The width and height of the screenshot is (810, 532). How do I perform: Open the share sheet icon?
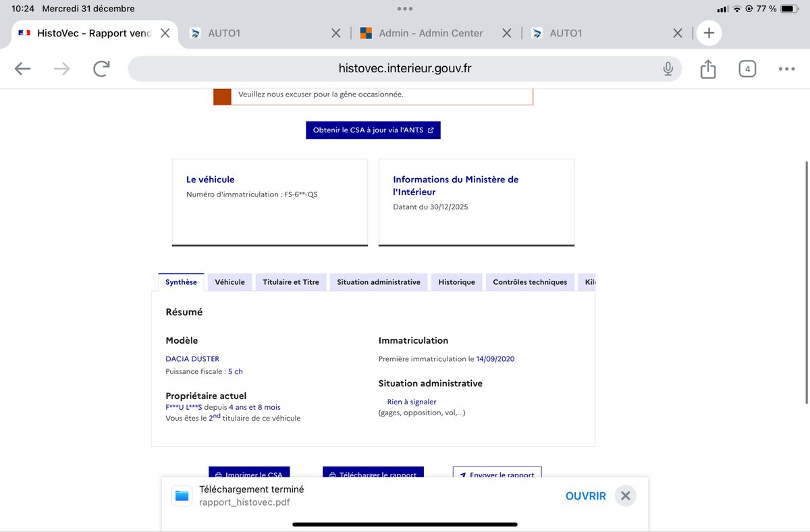707,68
